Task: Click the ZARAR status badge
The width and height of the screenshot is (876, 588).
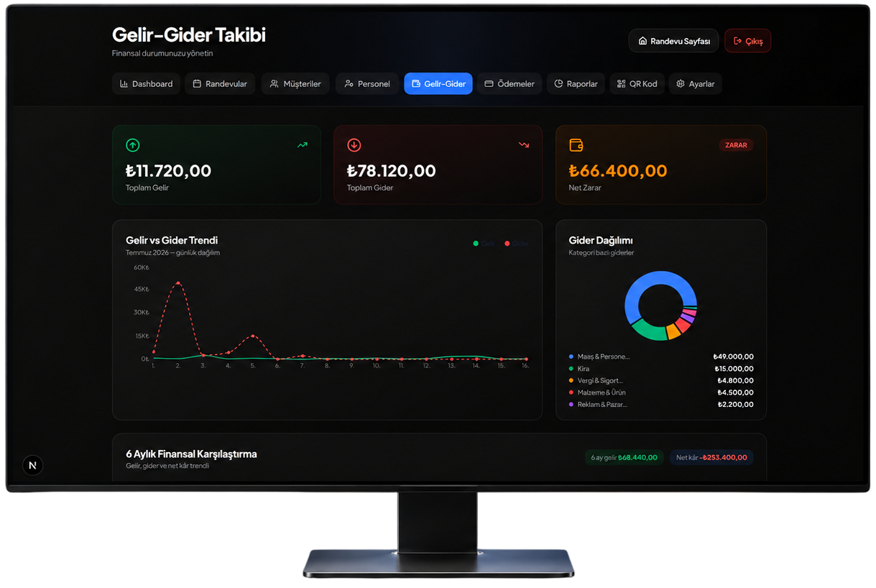Action: click(736, 145)
